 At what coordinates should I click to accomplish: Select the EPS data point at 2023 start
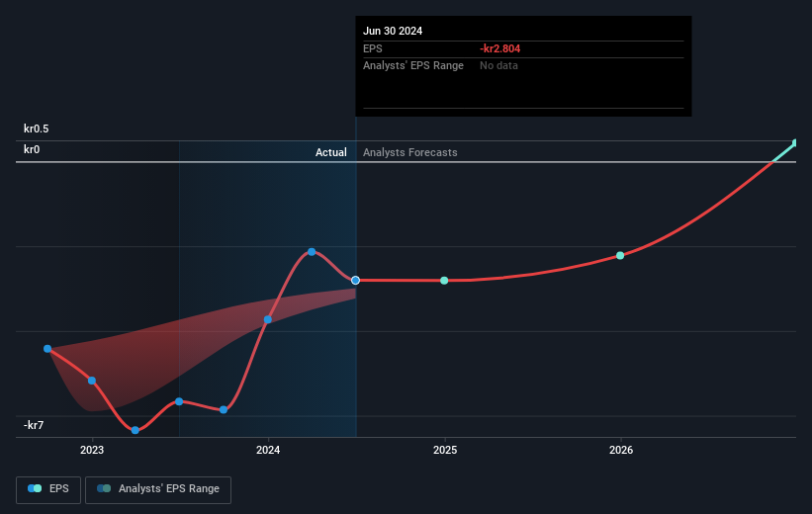click(92, 381)
